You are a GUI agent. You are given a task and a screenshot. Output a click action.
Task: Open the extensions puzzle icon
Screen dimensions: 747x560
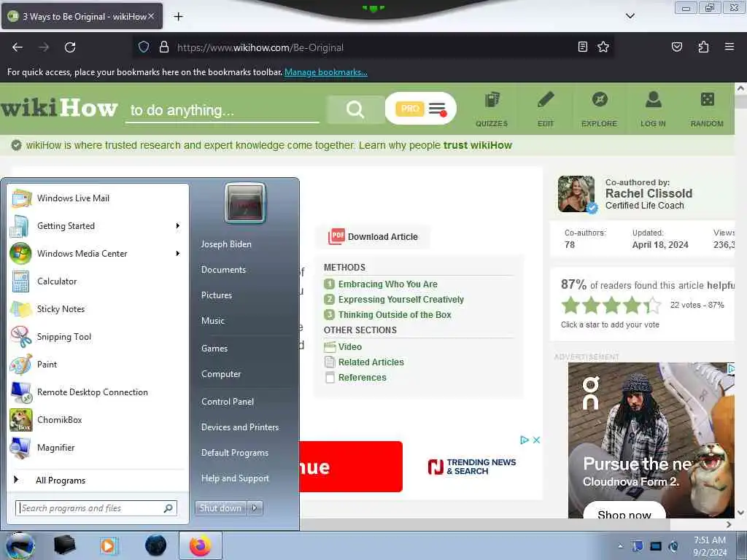[x=703, y=47]
